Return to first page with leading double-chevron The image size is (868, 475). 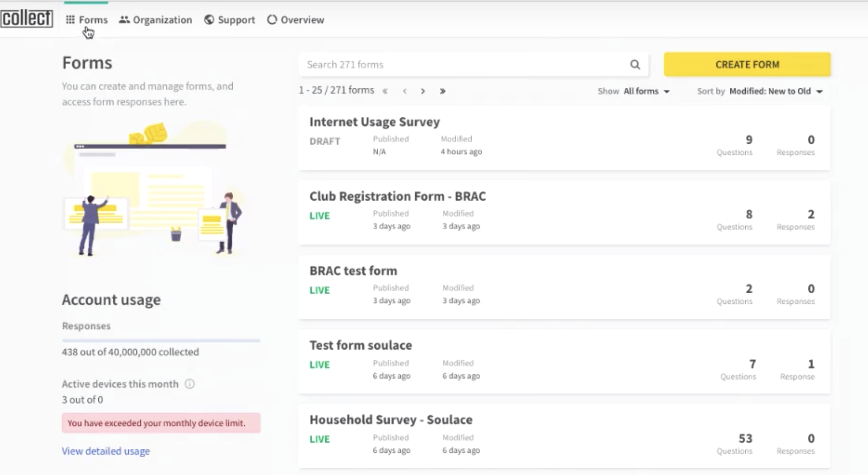(x=385, y=91)
